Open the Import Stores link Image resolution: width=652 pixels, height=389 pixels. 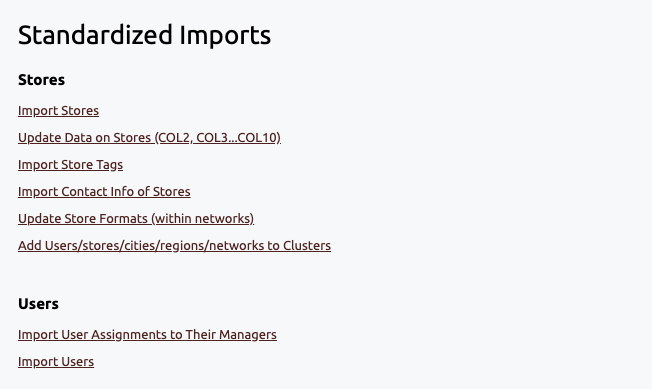58,111
